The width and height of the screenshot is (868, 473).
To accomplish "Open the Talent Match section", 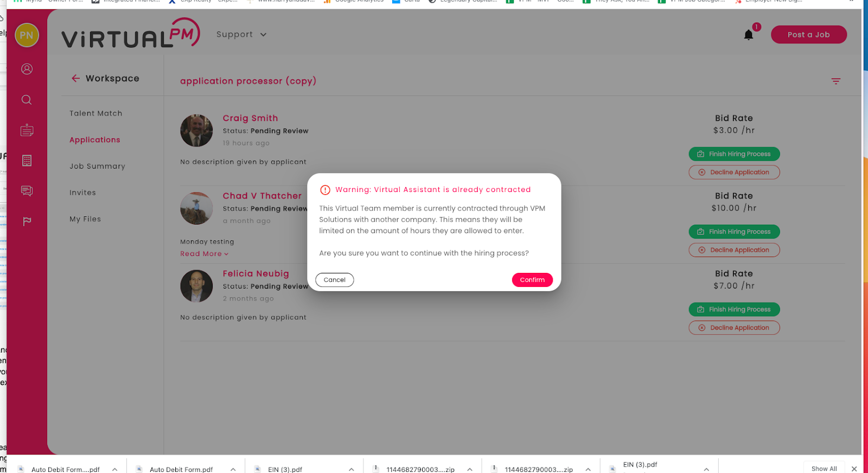I will coord(96,113).
